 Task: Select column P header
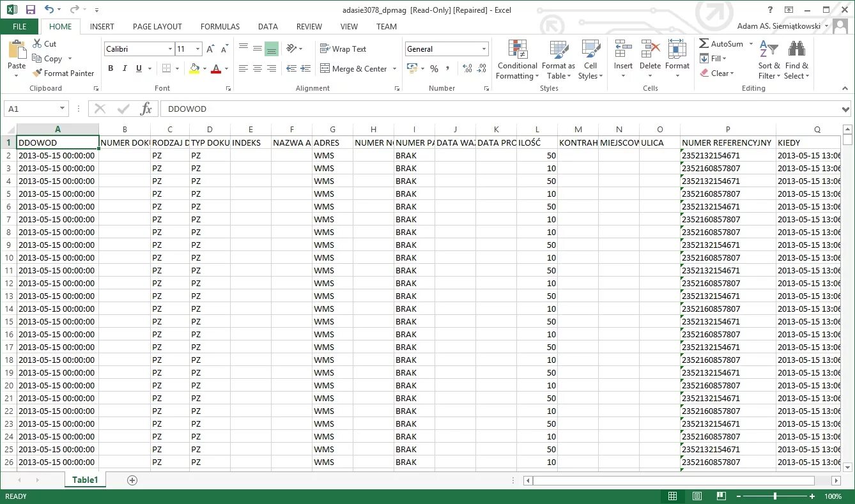click(x=728, y=130)
